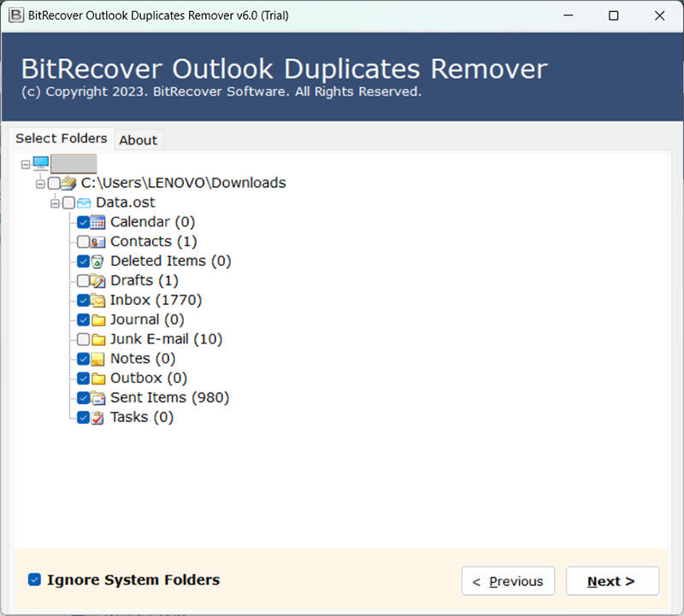Viewport: 684px width, 616px height.
Task: Uncheck the Deleted Items checkbox
Action: click(x=83, y=261)
